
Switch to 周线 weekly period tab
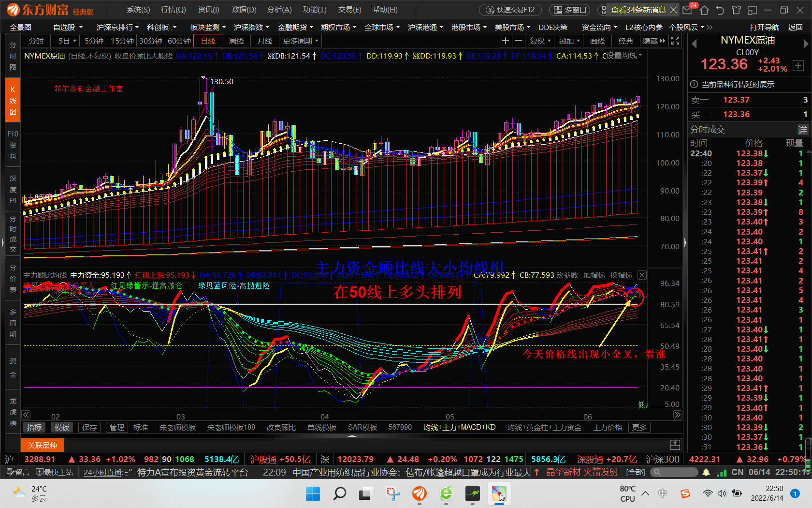[236, 41]
